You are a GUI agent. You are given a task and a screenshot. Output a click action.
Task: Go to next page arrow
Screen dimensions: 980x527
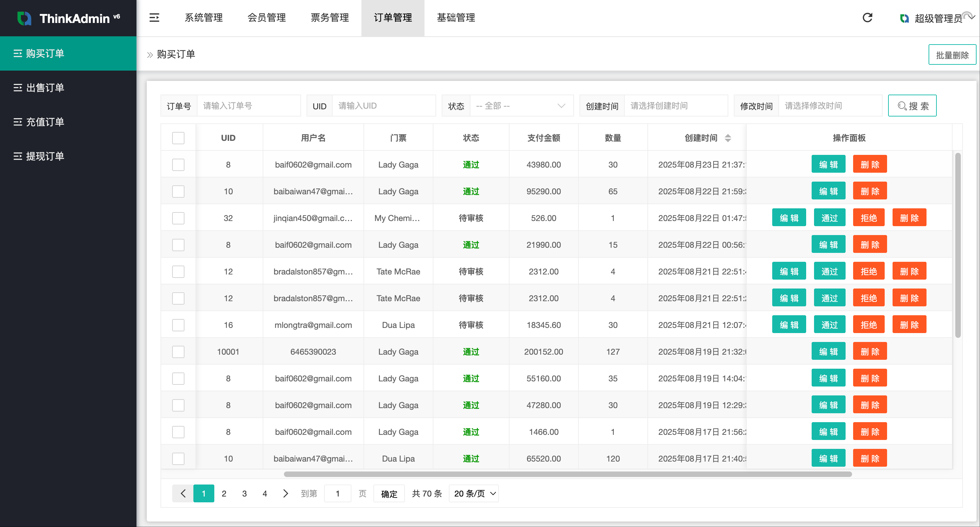click(x=285, y=493)
